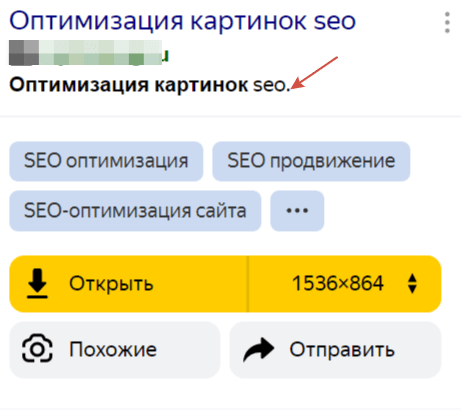Screen dimensions: 461x416
Task: Select the 'SEO оптимизация' tag chip
Action: (106, 161)
